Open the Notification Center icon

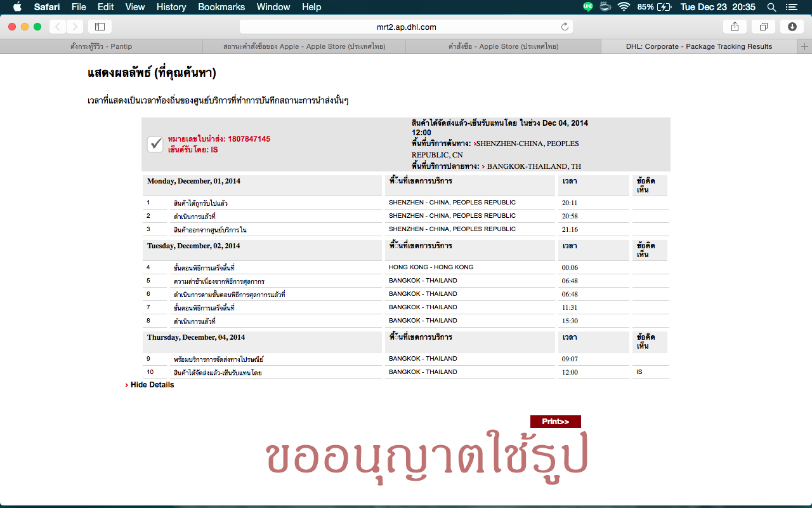[x=791, y=7]
